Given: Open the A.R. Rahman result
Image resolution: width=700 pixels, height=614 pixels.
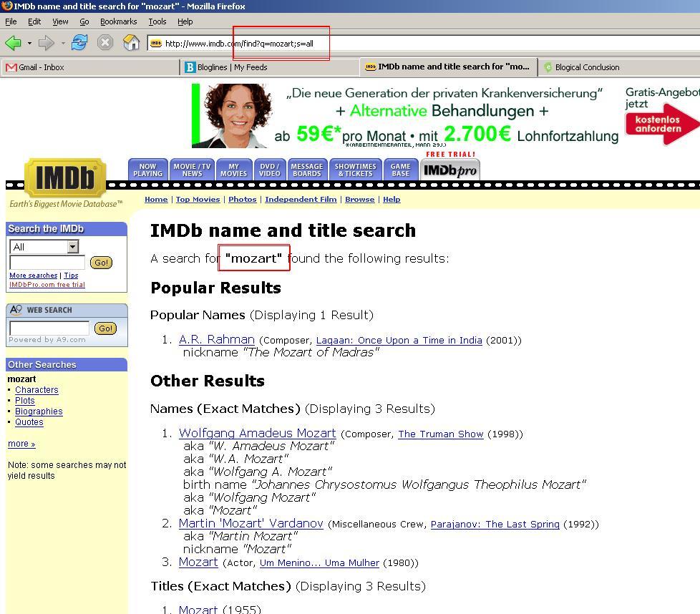Looking at the screenshot, I should pos(217,340).
